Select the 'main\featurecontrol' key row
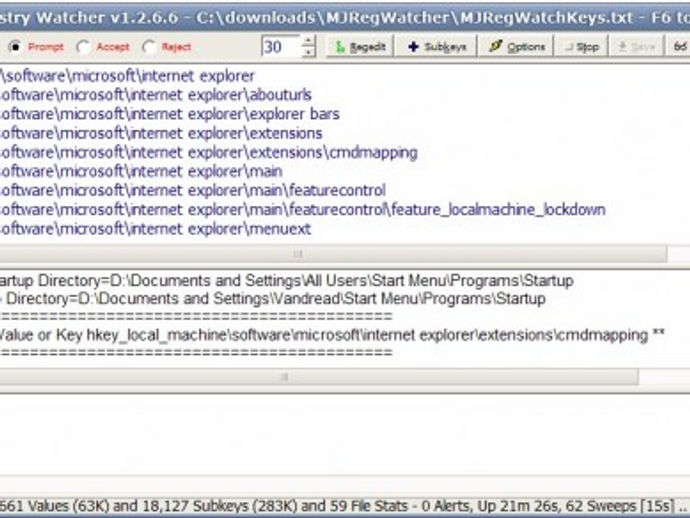Screen dimensions: 690x518 [193, 190]
